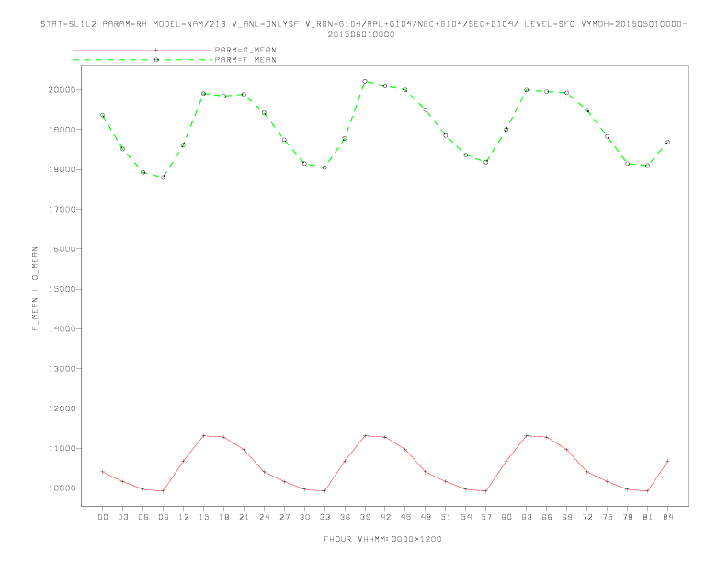Click the F_MEAN data point at hour 09
The width and height of the screenshot is (728, 563).
pos(163,178)
